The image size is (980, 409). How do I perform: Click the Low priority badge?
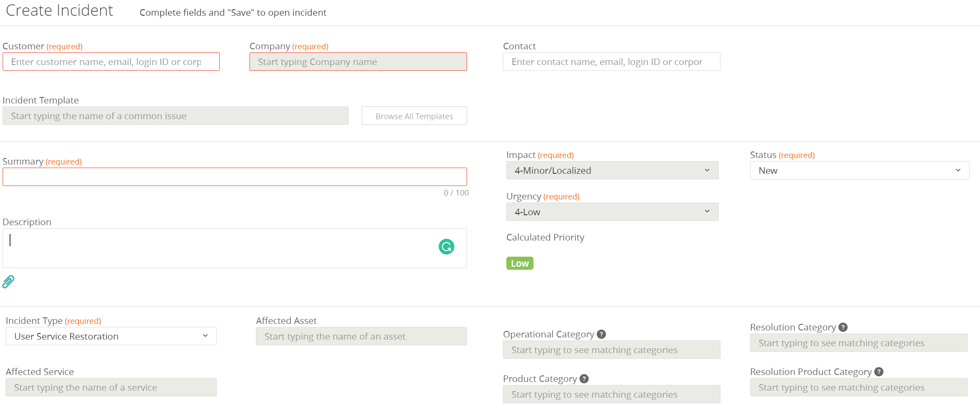pyautogui.click(x=519, y=263)
